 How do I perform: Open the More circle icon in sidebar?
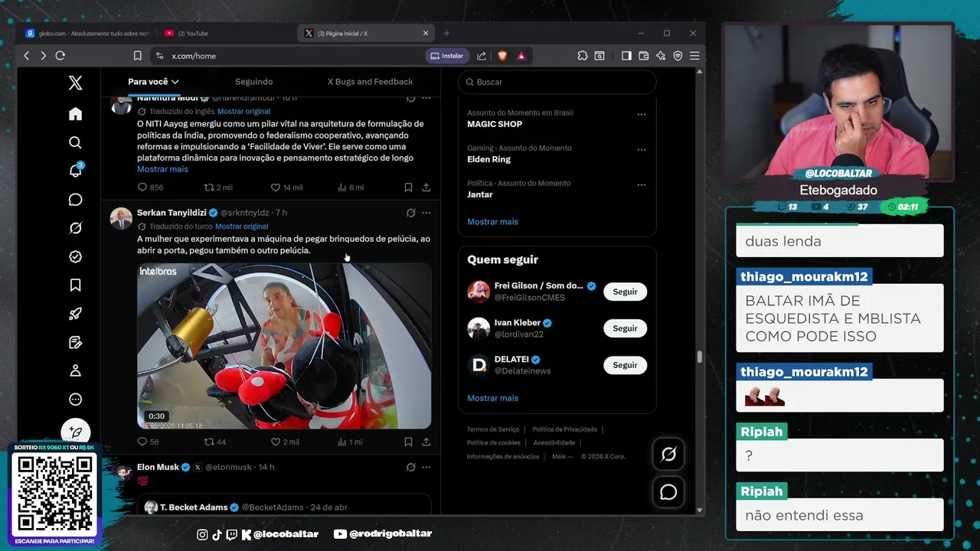[75, 399]
